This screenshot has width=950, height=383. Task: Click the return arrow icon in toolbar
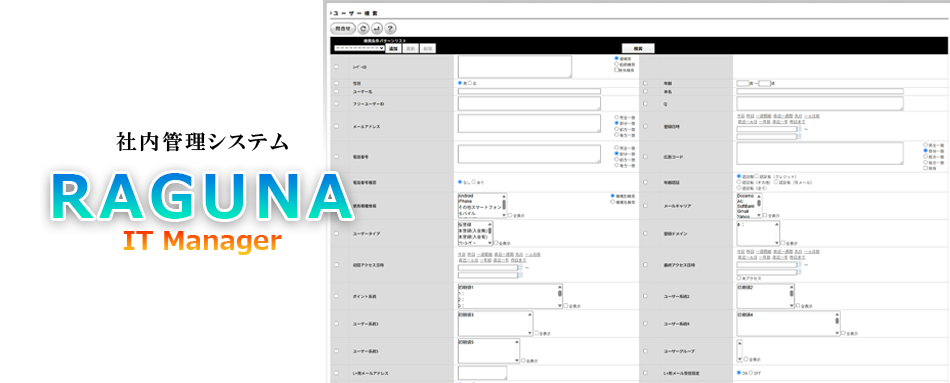(x=377, y=28)
